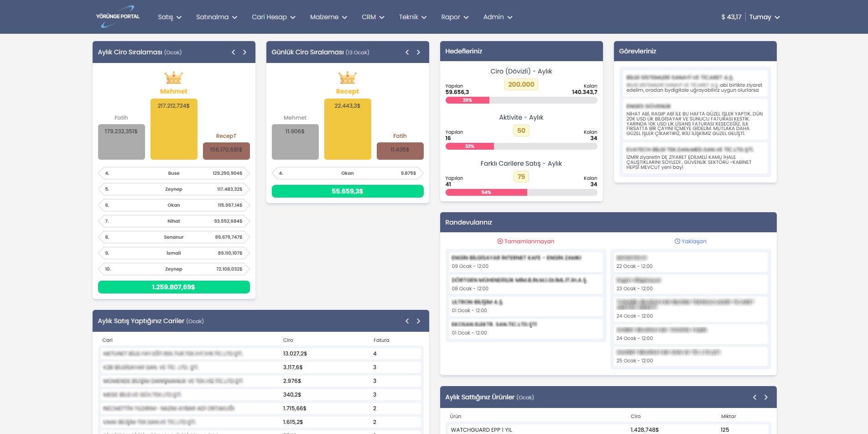Screen dimensions: 868x434
Task: Show next day in Günlük Ciro Sıralaması
Action: (x=418, y=52)
